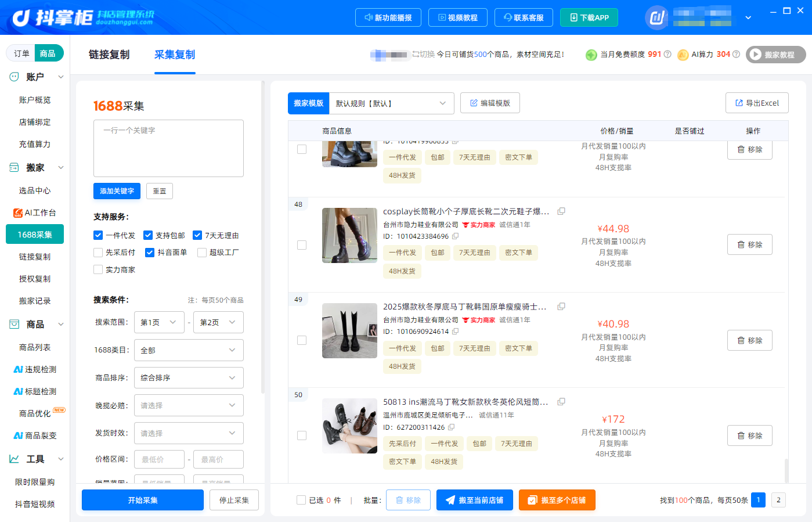Uncheck the 一件代发 service checkbox
The height and width of the screenshot is (522, 812).
click(98, 235)
